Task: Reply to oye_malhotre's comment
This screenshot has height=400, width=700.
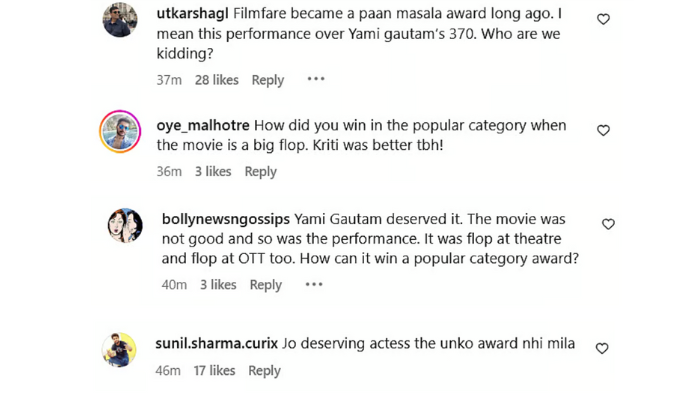Action: point(260,171)
